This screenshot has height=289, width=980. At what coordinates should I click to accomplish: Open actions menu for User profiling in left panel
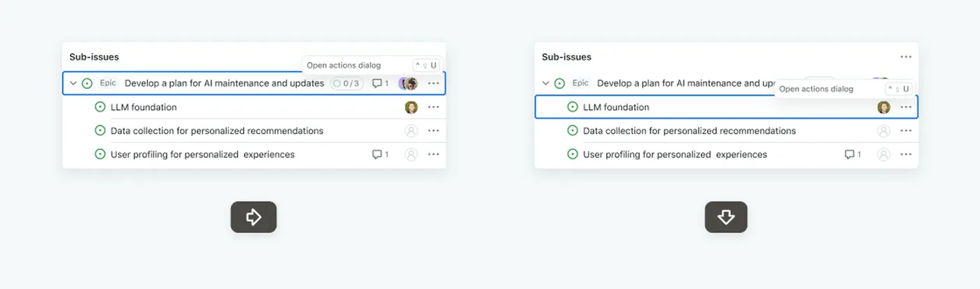click(x=433, y=155)
